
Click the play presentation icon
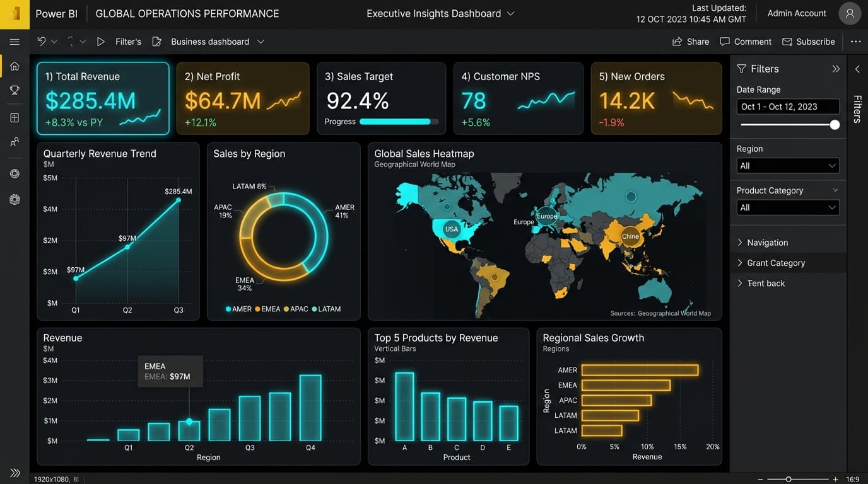click(x=101, y=42)
